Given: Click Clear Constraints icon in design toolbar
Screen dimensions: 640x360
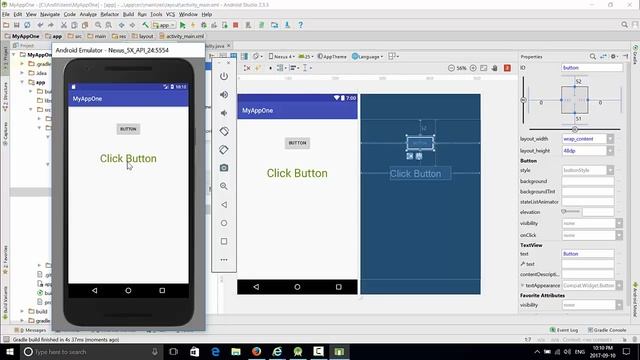Looking at the screenshot, I should click(247, 68).
